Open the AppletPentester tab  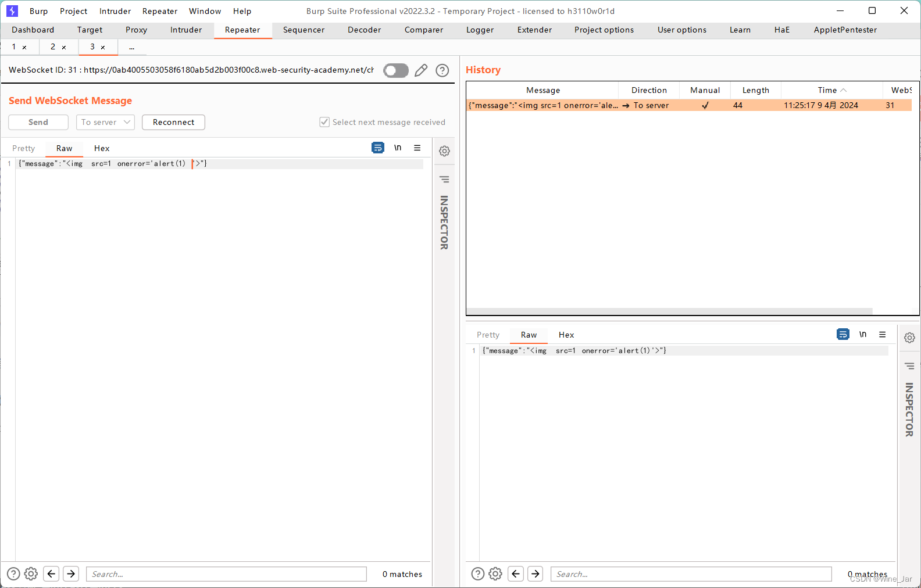[x=845, y=30]
